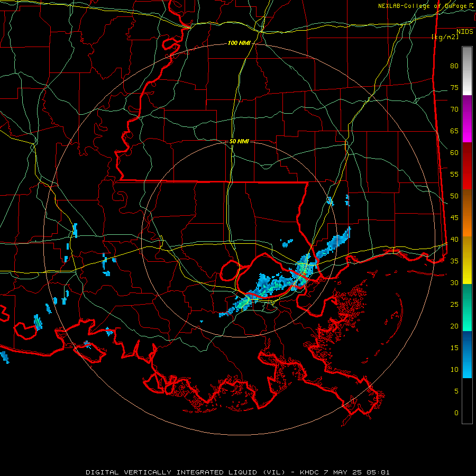The image size is (476, 476).
Task: Click the gray-white segment of the color bar
Action: [467, 71]
